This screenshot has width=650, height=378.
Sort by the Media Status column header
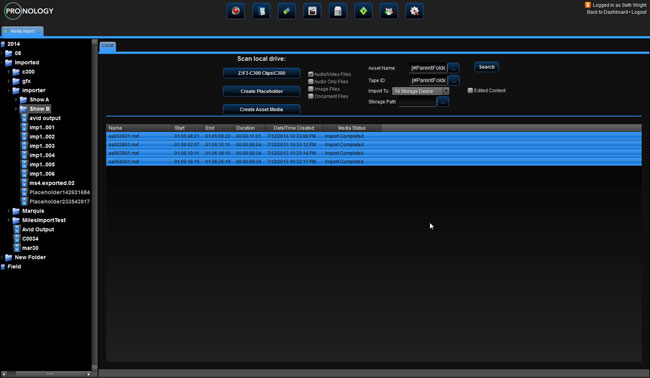(352, 128)
